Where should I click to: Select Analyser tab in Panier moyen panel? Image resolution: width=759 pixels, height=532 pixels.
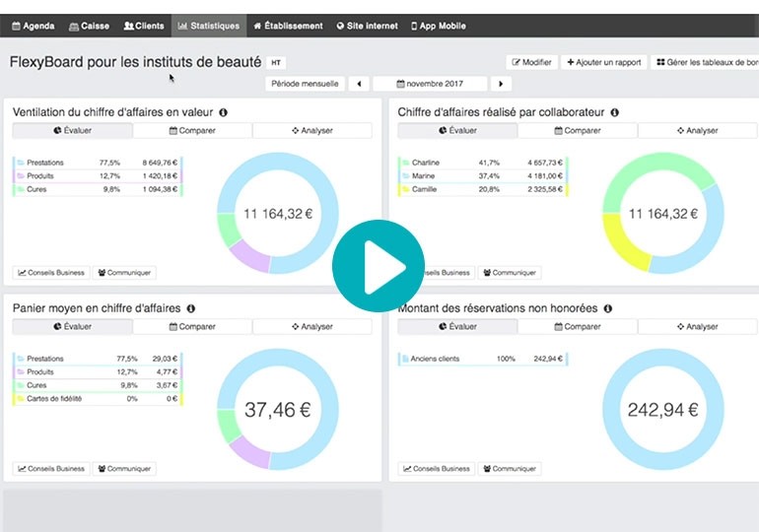(x=312, y=326)
